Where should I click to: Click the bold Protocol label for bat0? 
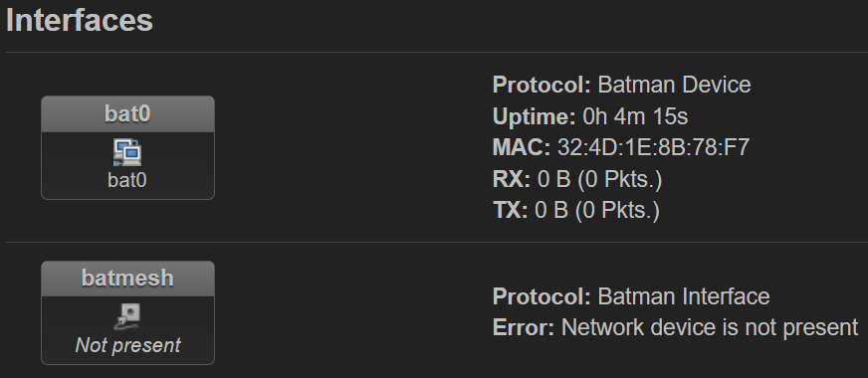(542, 86)
